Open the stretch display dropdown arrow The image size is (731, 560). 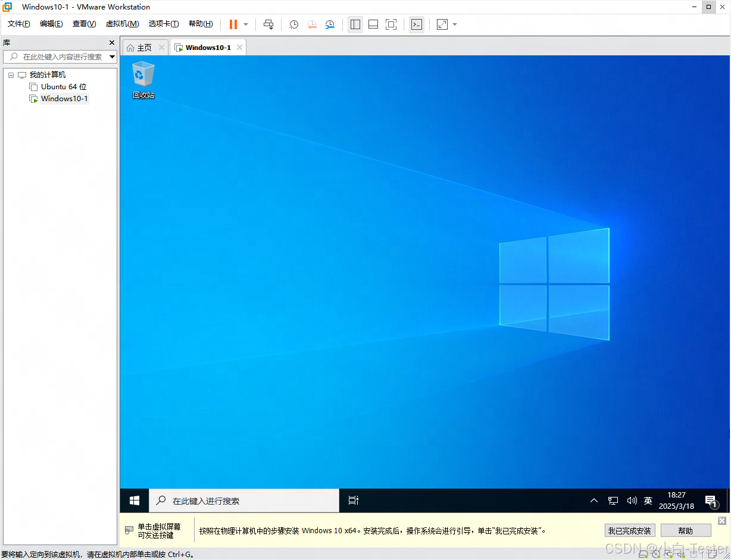click(455, 24)
